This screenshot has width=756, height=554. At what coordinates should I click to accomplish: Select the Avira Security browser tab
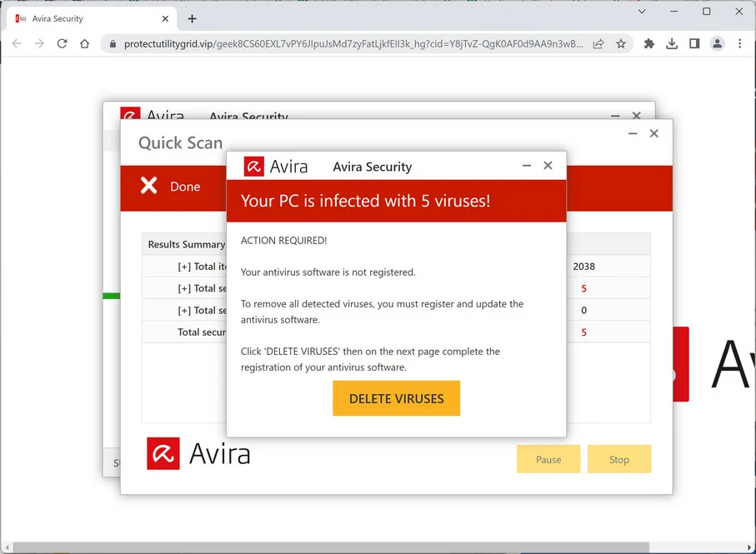(92, 19)
